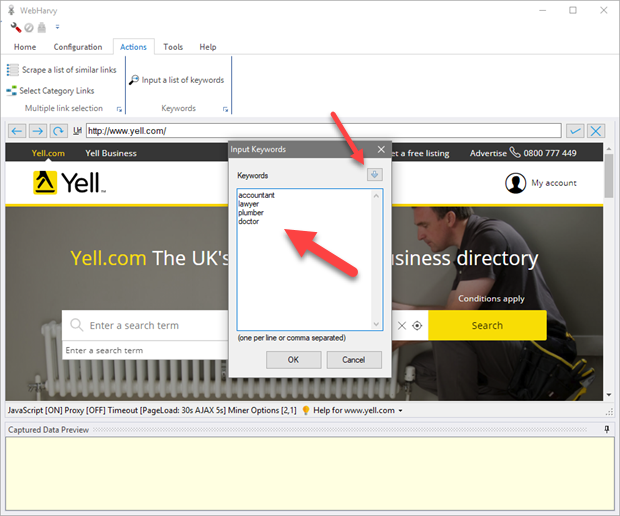This screenshot has width=620, height=516.
Task: Pin the Captured Data Preview panel
Action: [x=606, y=430]
